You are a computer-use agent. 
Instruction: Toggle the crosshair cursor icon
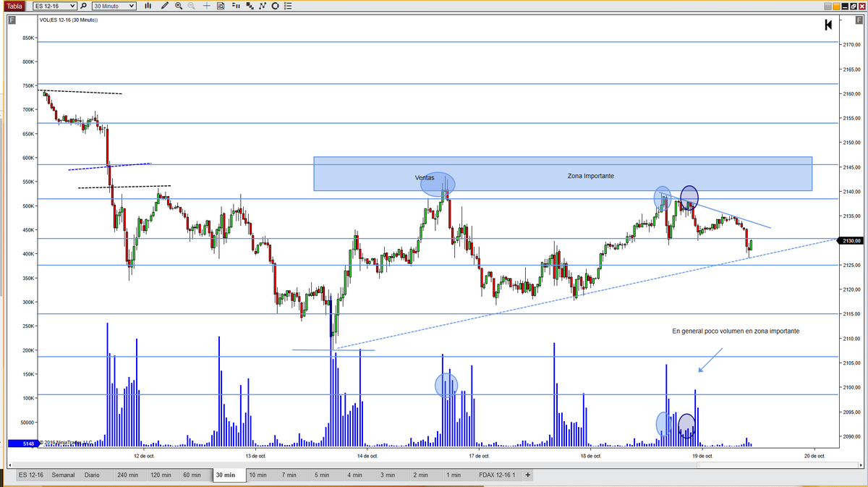coord(206,6)
